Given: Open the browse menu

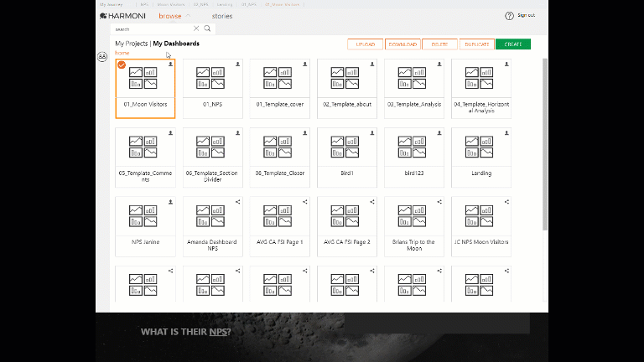Looking at the screenshot, I should (170, 16).
